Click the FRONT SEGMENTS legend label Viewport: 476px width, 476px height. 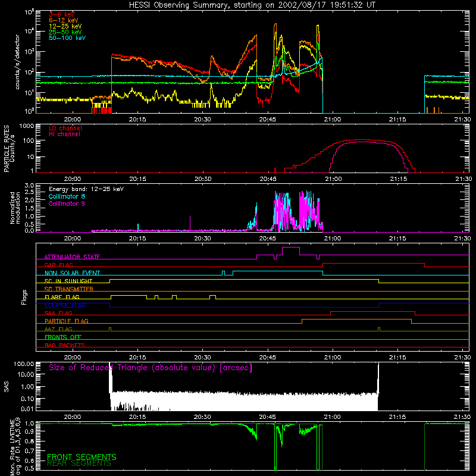click(x=82, y=457)
